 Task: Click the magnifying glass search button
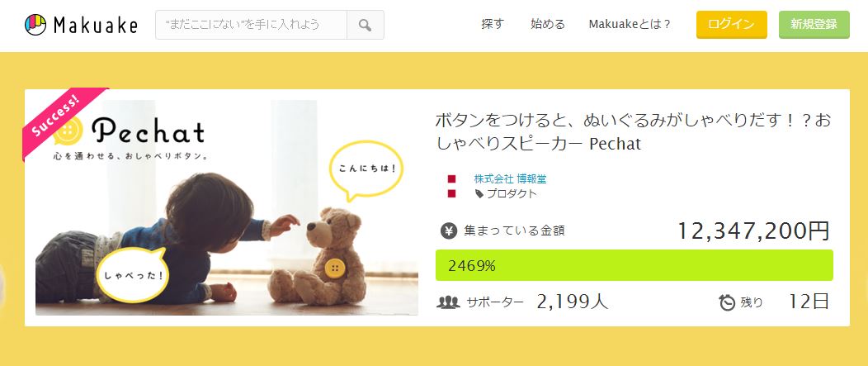pyautogui.click(x=366, y=25)
